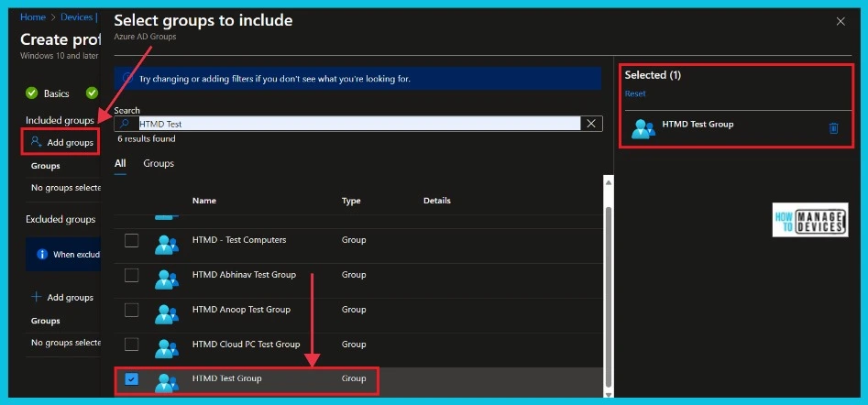
Task: Click the info icon in filter tip banner
Action: pyautogui.click(x=127, y=79)
